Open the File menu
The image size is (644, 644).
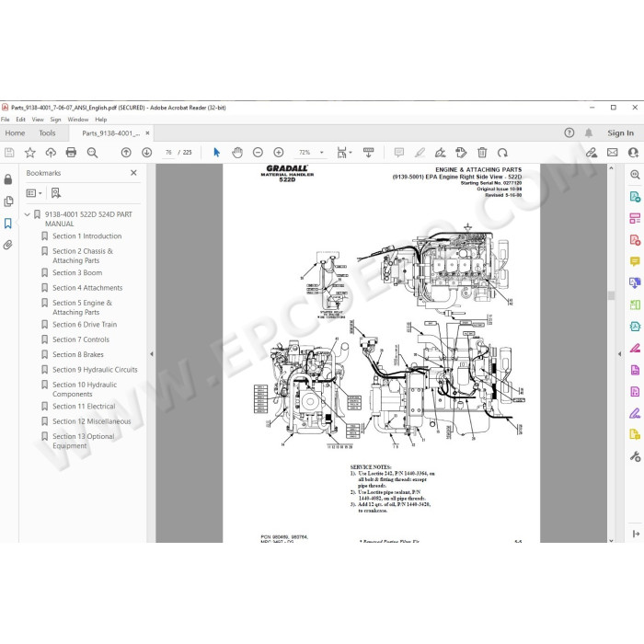click(x=5, y=120)
